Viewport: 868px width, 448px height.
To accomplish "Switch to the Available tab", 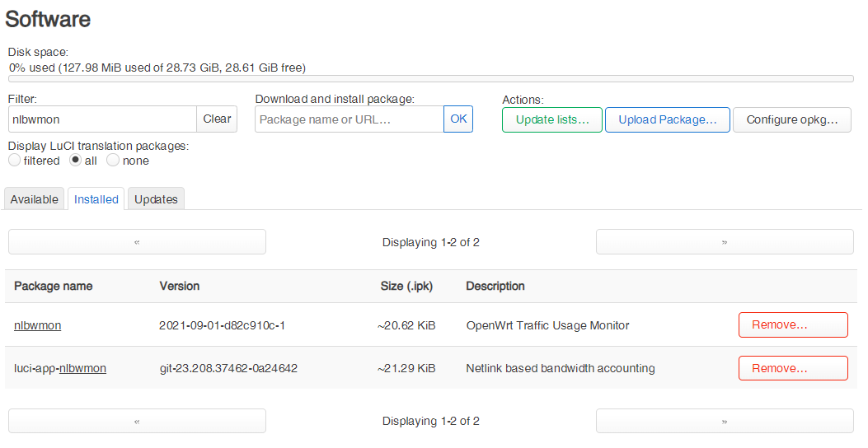I will [x=35, y=199].
